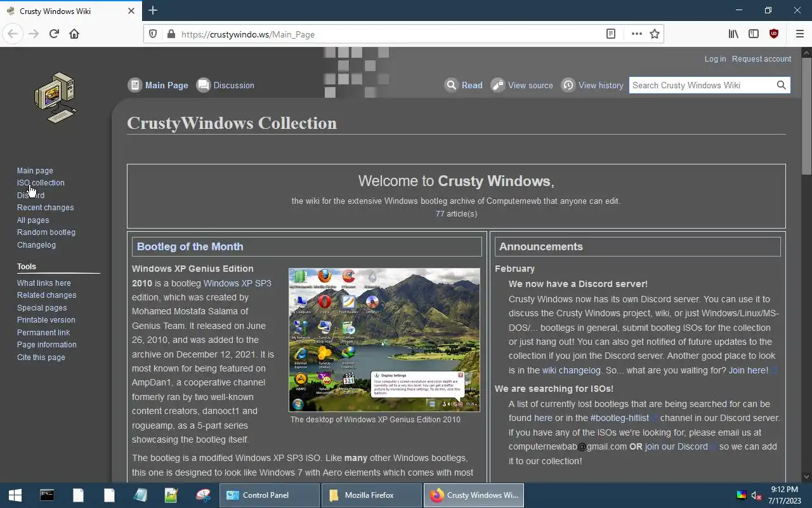Open the Main page sidebar link
Viewport: 812px width, 508px height.
35,171
